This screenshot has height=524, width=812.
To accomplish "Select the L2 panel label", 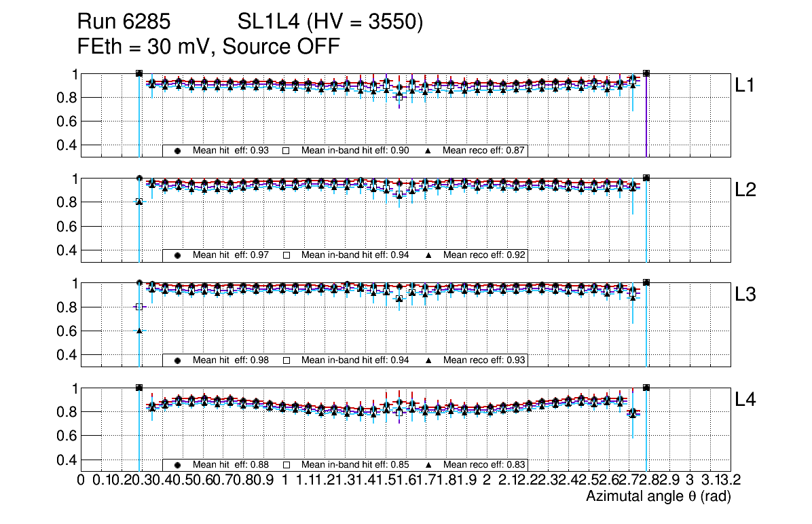I will 747,191.
